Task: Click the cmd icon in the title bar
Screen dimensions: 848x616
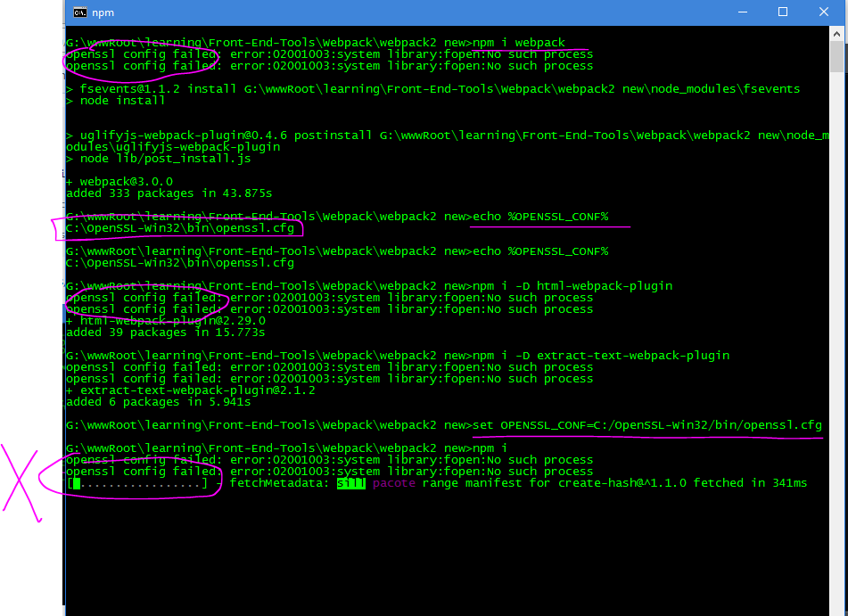Action: pyautogui.click(x=78, y=12)
